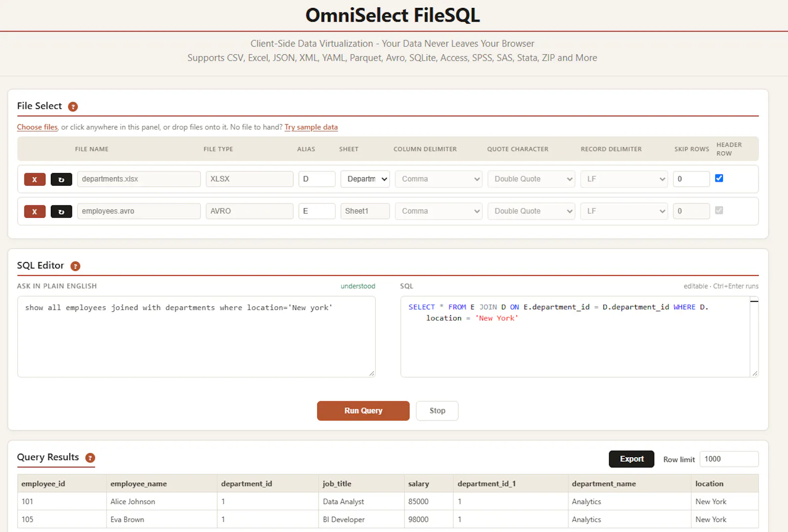
Task: Click the Stop button
Action: pyautogui.click(x=437, y=411)
